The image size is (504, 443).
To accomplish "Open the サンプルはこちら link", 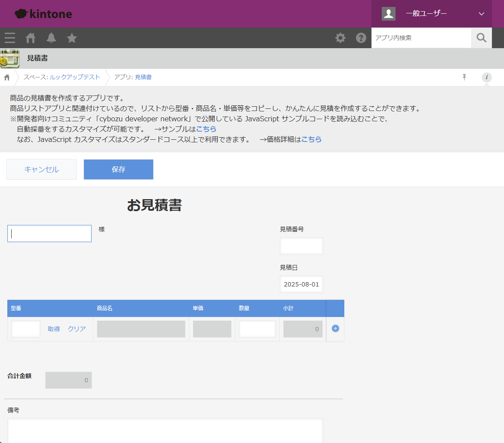I will pyautogui.click(x=206, y=129).
